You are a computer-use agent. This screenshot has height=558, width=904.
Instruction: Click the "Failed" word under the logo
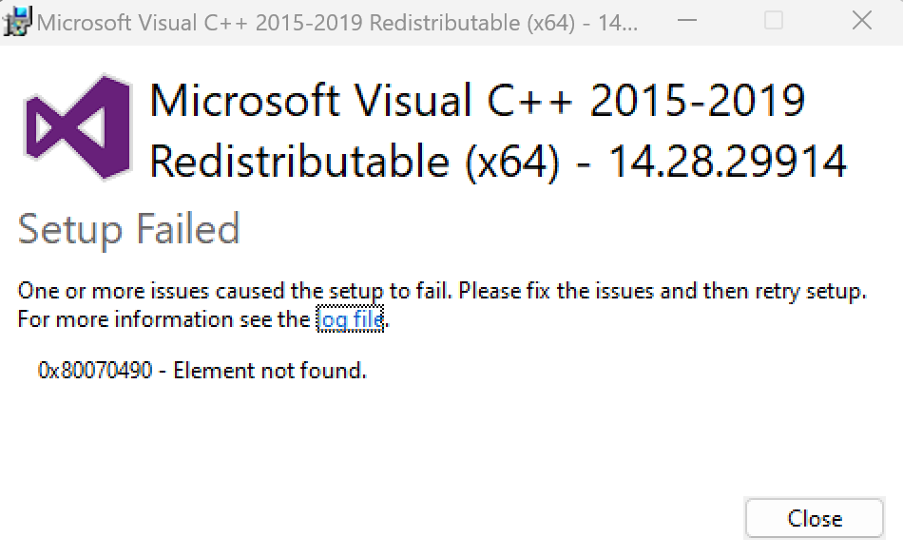[x=183, y=230]
